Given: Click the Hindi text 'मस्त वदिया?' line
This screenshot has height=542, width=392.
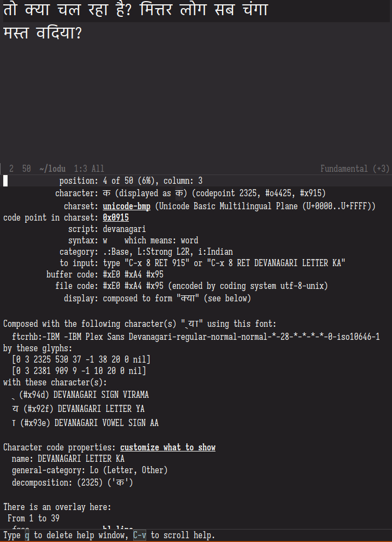Looking at the screenshot, I should point(43,34).
